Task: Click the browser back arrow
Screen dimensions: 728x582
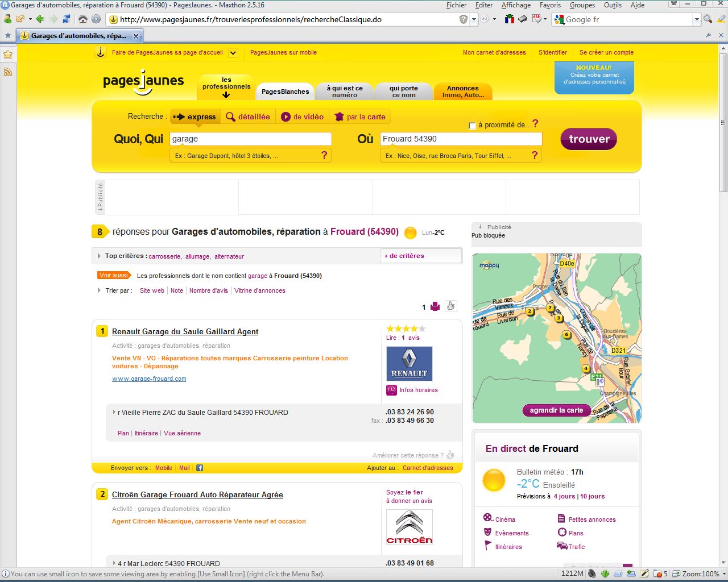Action: (x=40, y=19)
